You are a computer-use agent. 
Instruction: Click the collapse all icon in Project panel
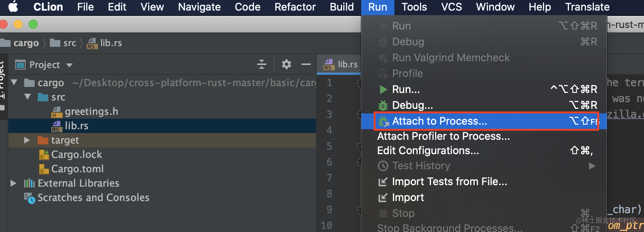[262, 65]
